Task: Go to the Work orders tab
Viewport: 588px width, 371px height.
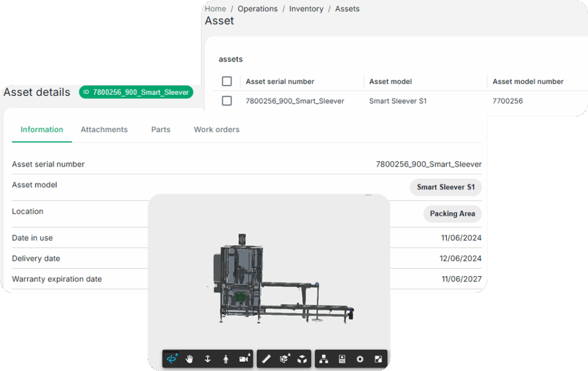Action: click(x=216, y=130)
